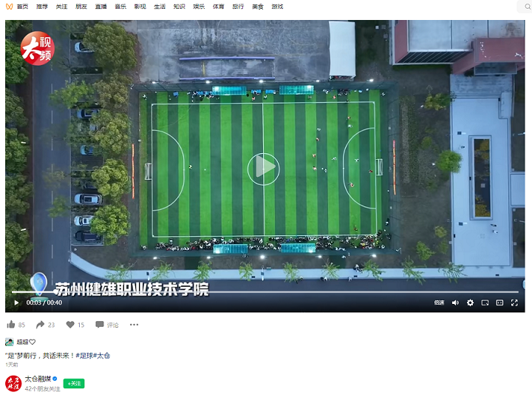The width and height of the screenshot is (532, 395).
Task: Toggle picture-in-picture mode
Action: point(485,303)
